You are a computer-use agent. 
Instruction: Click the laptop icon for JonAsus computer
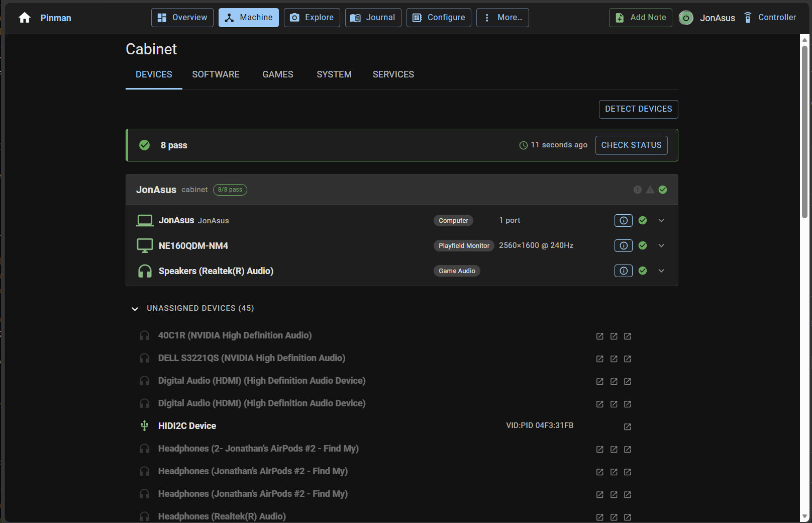[145, 220]
